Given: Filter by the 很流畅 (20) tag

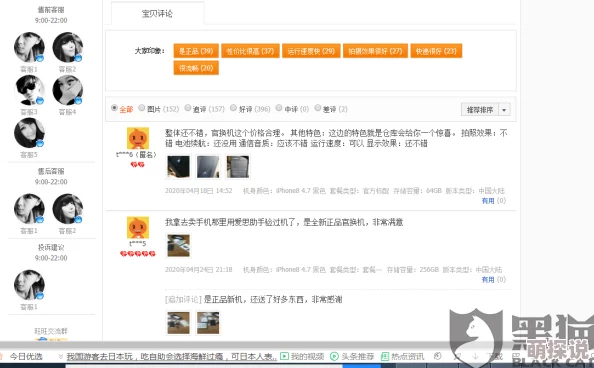Looking at the screenshot, I should click(196, 68).
